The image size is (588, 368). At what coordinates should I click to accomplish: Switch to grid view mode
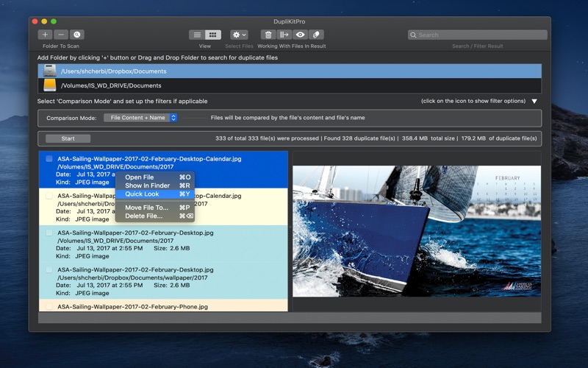click(x=212, y=35)
